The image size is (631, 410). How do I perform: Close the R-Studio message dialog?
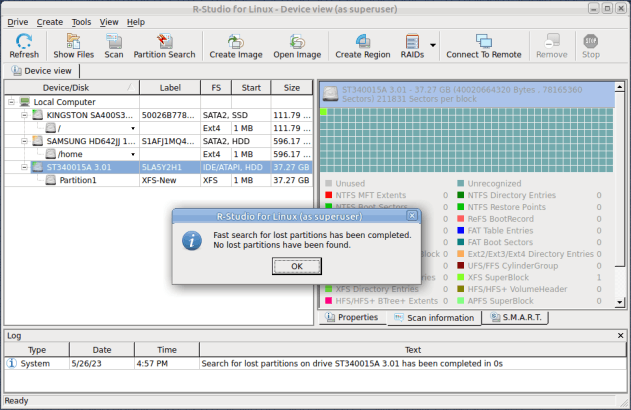pos(412,216)
